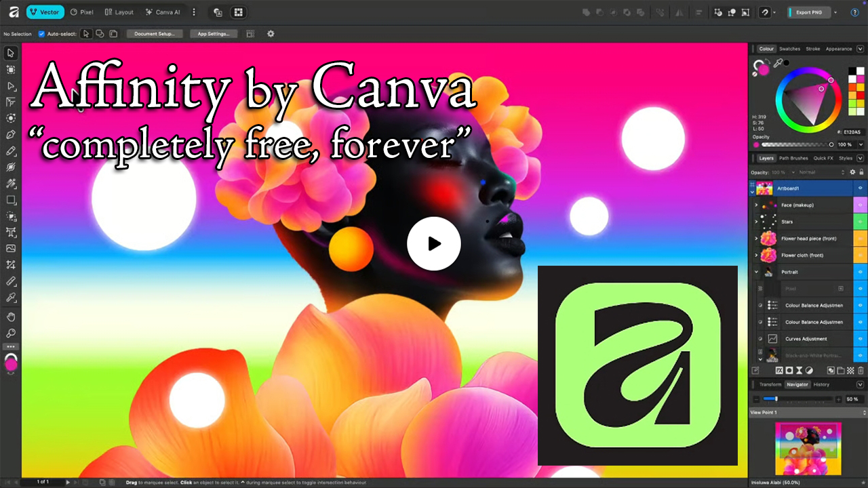Click the gear icon in context toolbar

(x=271, y=34)
